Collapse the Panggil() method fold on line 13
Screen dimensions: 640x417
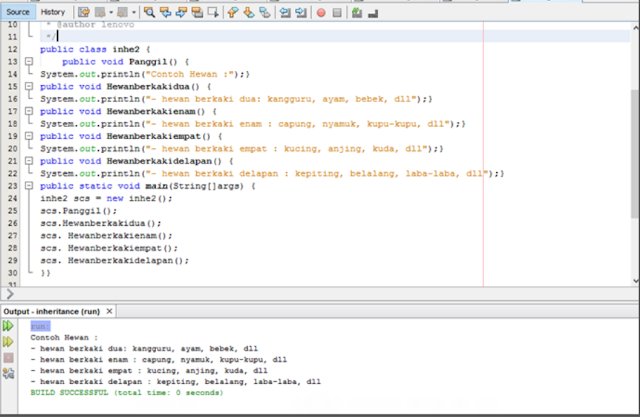click(29, 62)
